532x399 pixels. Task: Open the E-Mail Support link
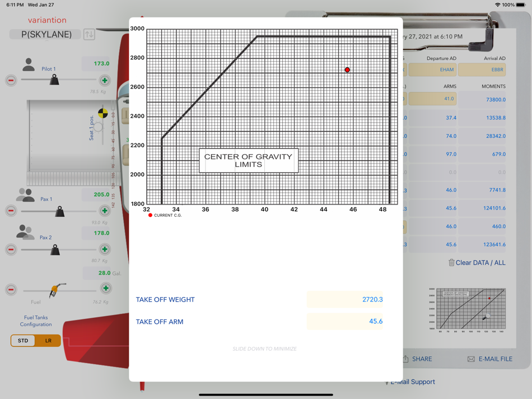412,382
